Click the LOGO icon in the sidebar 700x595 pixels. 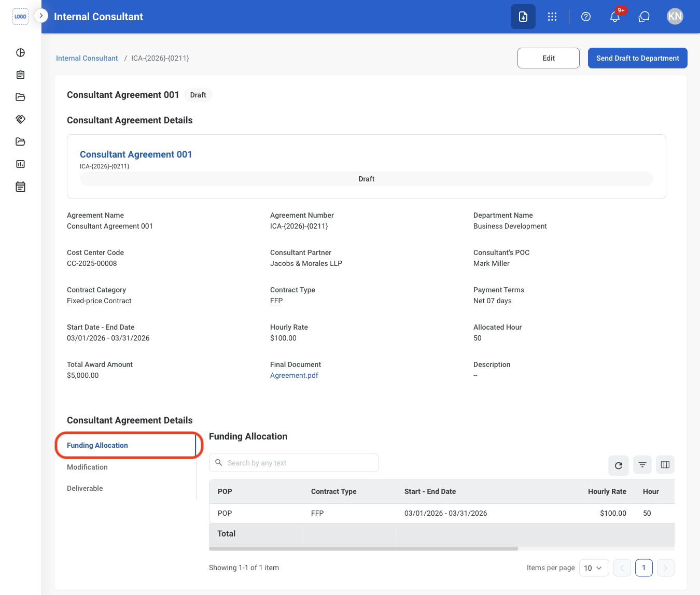click(x=20, y=17)
